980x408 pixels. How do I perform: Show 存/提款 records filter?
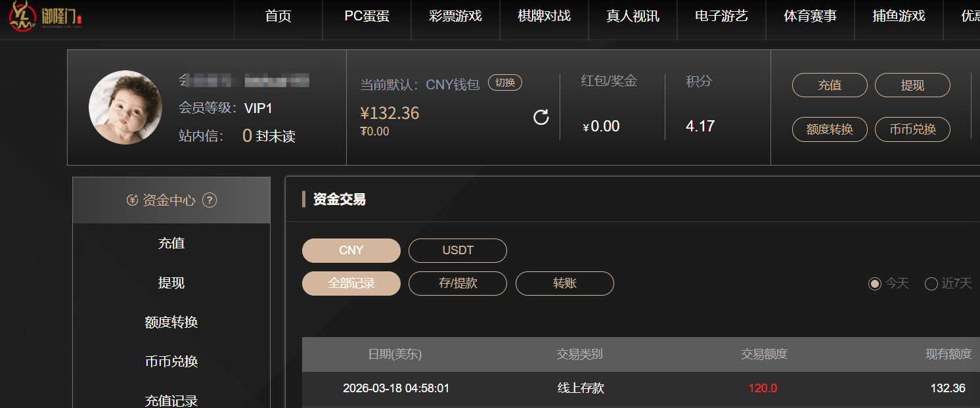458,283
